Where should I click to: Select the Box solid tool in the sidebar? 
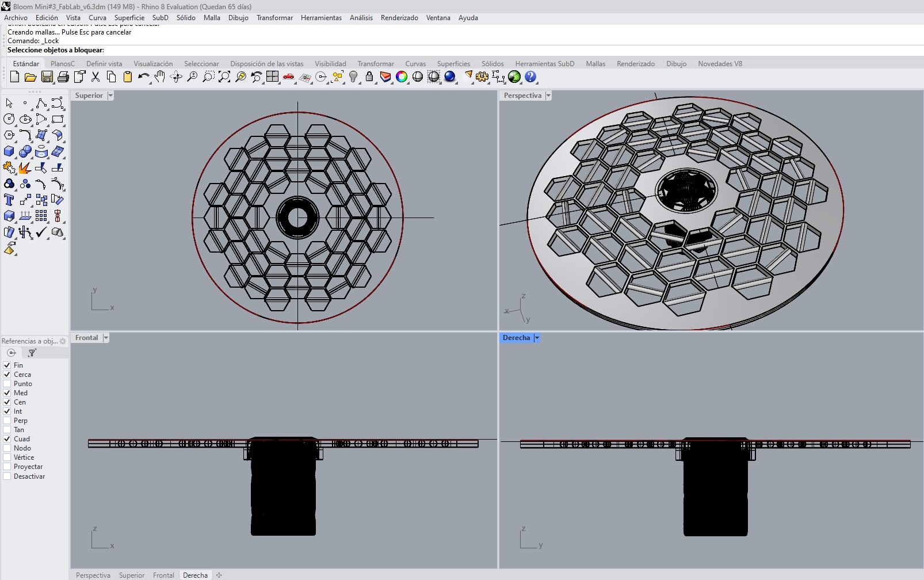tap(9, 151)
